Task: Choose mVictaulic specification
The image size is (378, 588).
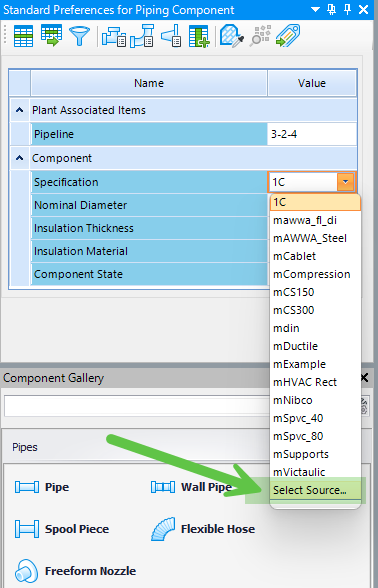Action: tap(315, 472)
